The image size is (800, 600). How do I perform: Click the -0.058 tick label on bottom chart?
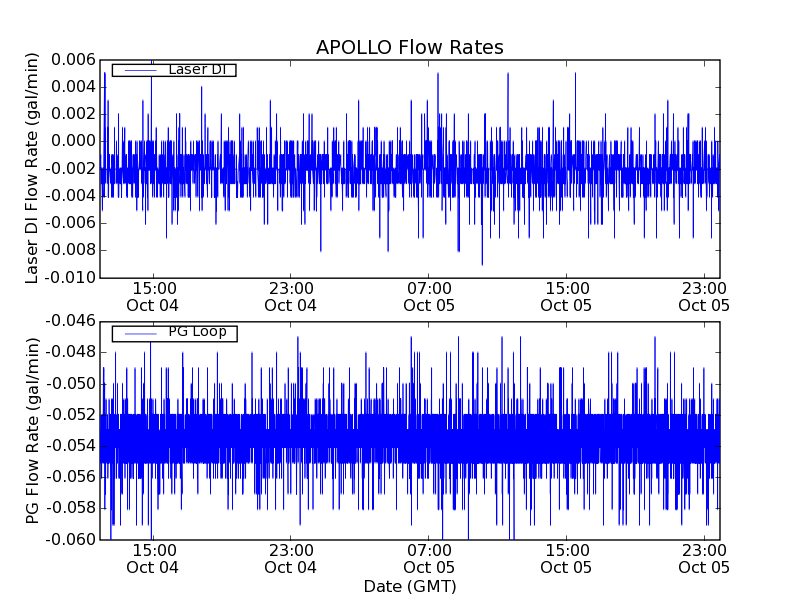click(70, 508)
